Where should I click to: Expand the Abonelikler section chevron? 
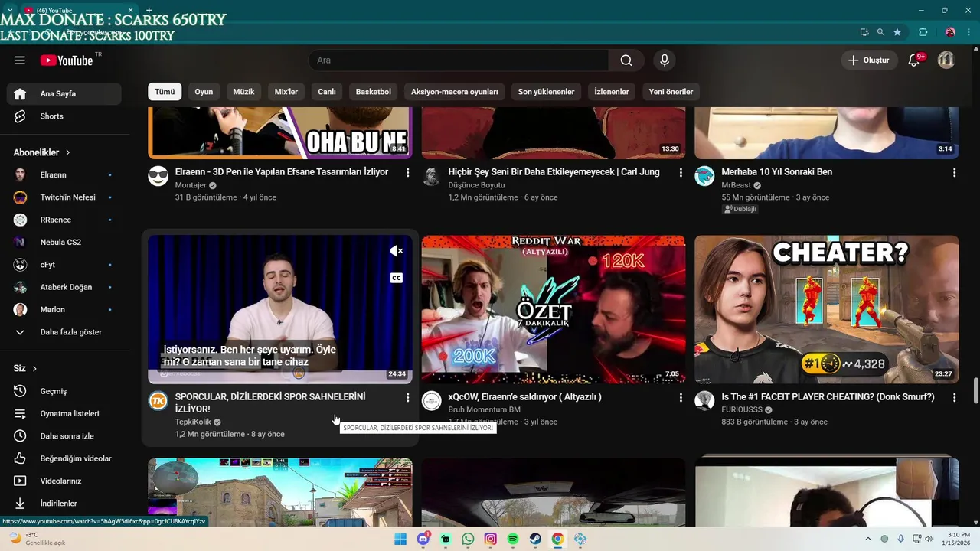click(x=67, y=152)
